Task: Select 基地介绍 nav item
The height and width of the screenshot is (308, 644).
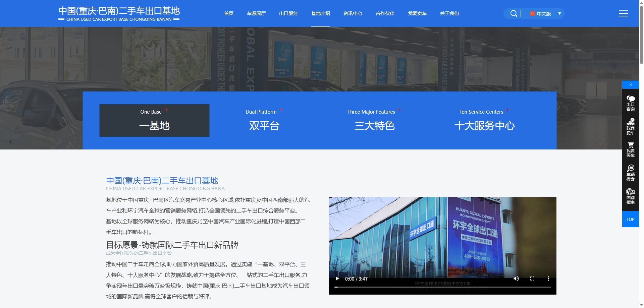Action: point(321,13)
